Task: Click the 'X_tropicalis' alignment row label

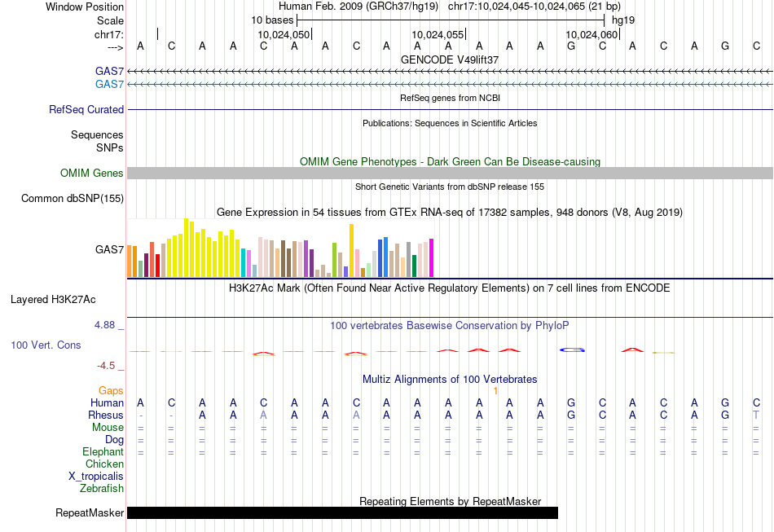Action: coord(96,477)
